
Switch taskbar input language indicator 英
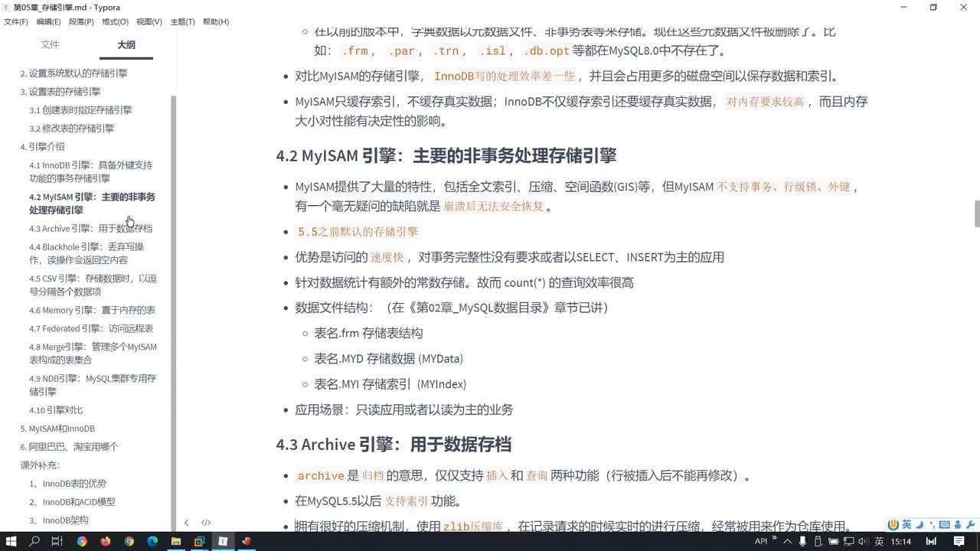click(880, 541)
